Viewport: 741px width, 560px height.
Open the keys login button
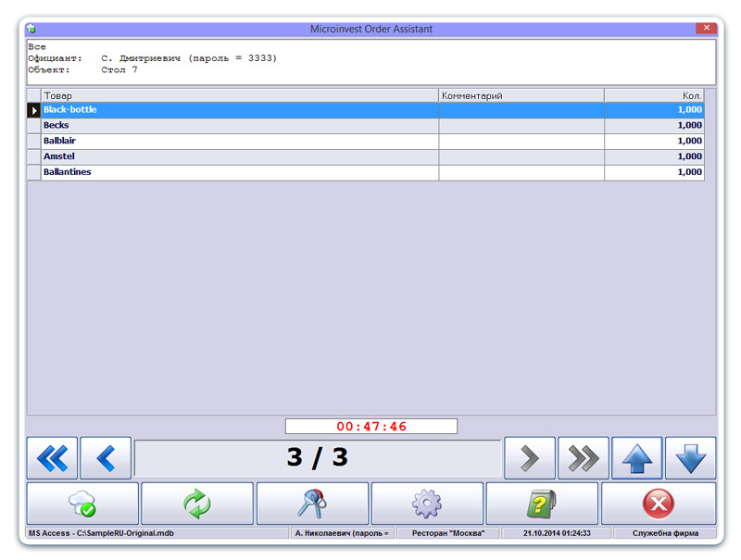click(312, 504)
